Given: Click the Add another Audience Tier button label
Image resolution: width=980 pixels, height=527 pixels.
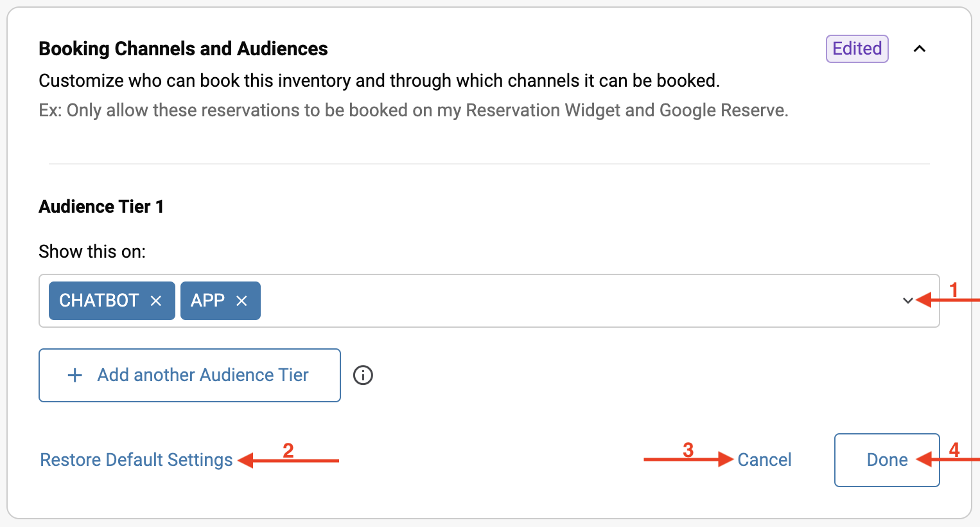Looking at the screenshot, I should (x=203, y=375).
